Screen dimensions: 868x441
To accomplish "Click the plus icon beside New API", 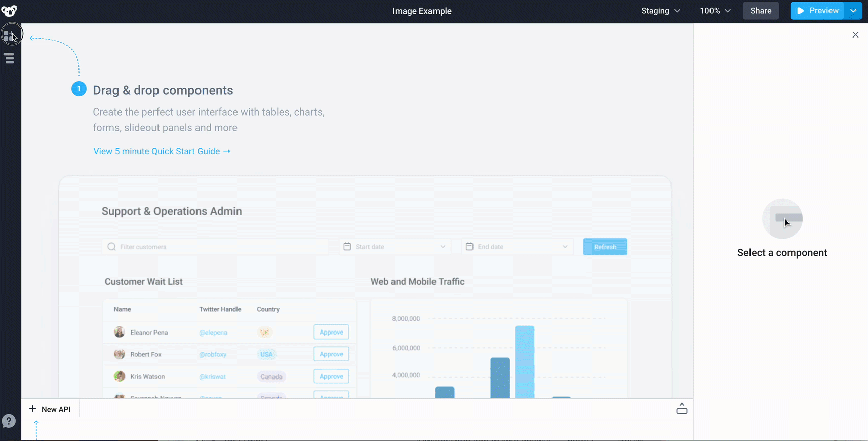I will tap(33, 409).
